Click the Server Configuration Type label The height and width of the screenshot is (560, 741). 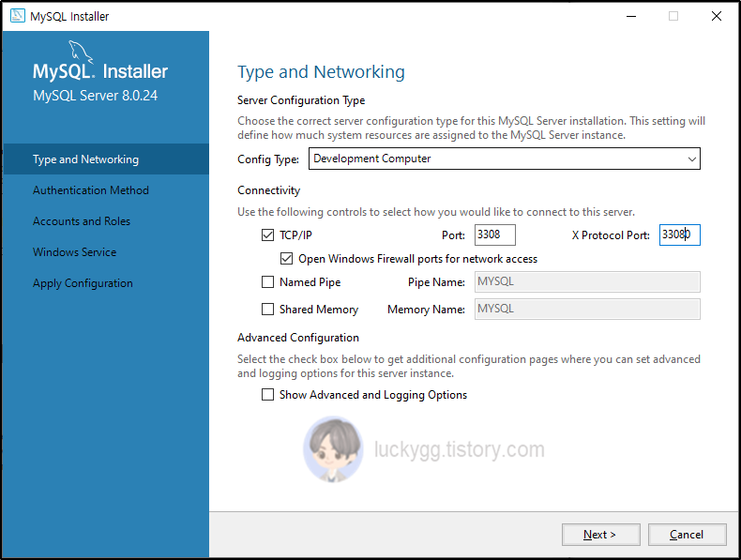(301, 100)
